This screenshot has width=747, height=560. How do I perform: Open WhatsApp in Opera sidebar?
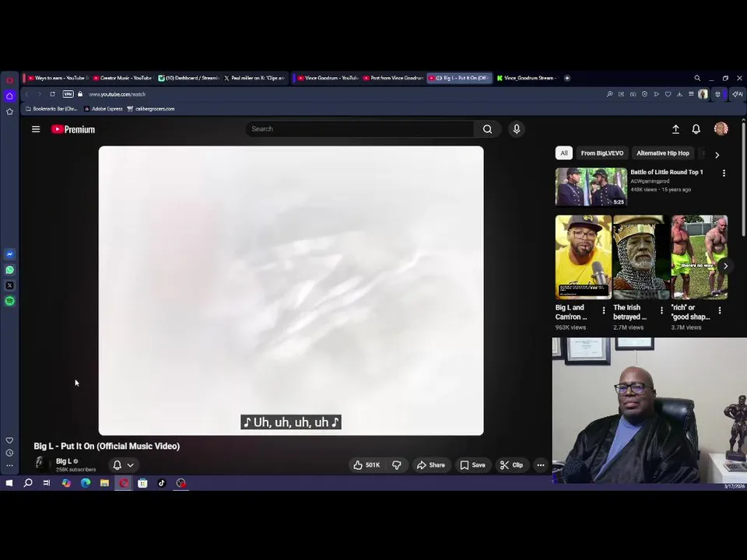[x=9, y=270]
